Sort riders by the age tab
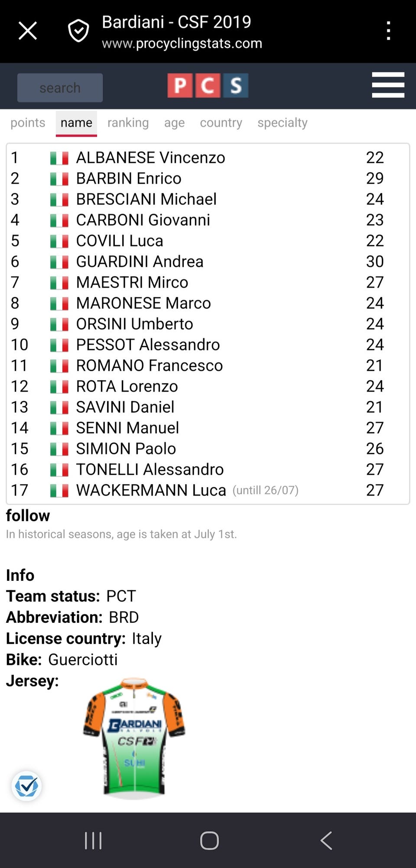The image size is (416, 868). [x=174, y=123]
